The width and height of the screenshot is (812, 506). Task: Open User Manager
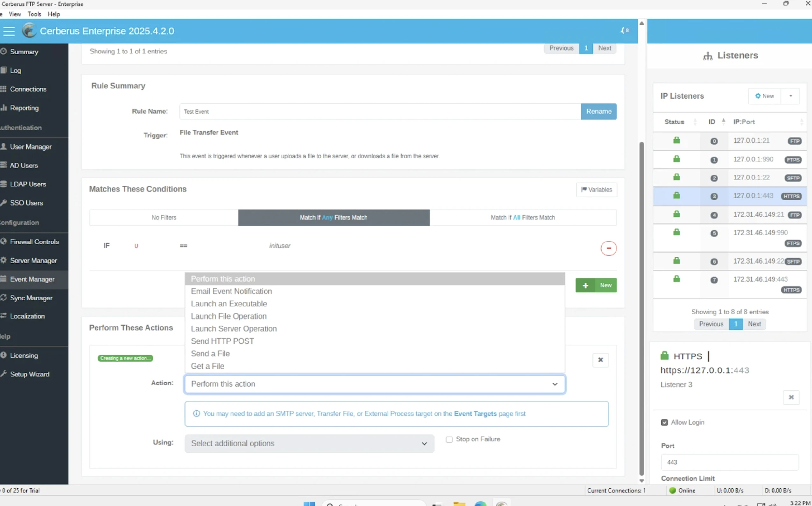(x=31, y=147)
